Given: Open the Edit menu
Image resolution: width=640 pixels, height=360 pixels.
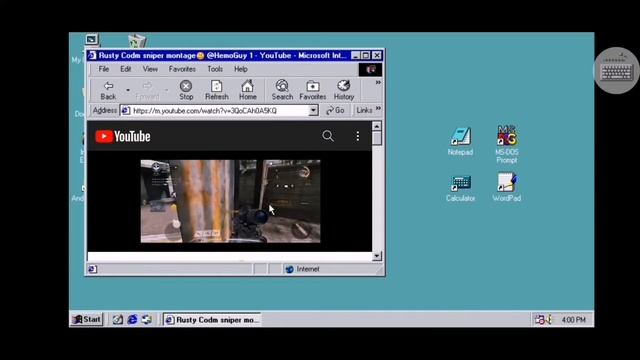Looking at the screenshot, I should 125,69.
